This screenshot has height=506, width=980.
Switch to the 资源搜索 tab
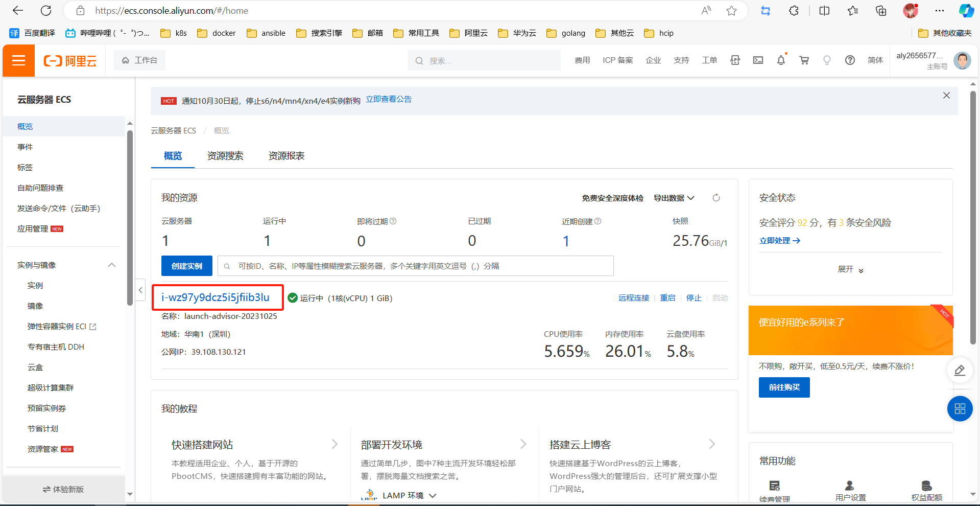pyautogui.click(x=225, y=156)
